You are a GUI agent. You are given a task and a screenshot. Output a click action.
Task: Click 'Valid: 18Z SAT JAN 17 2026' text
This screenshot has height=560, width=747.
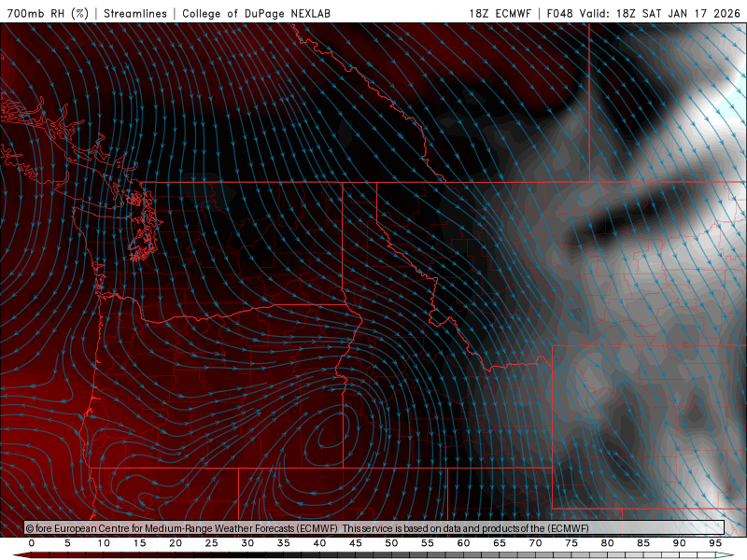(x=660, y=13)
